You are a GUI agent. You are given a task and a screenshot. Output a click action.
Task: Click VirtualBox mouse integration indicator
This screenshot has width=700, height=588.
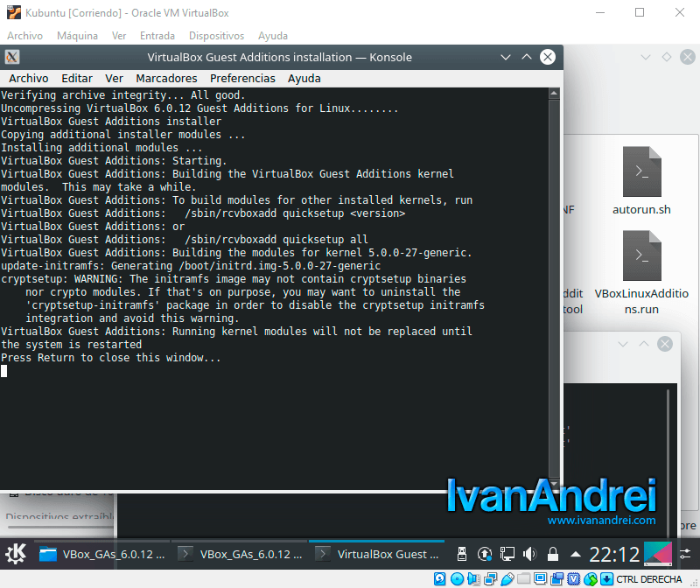pos(591,579)
